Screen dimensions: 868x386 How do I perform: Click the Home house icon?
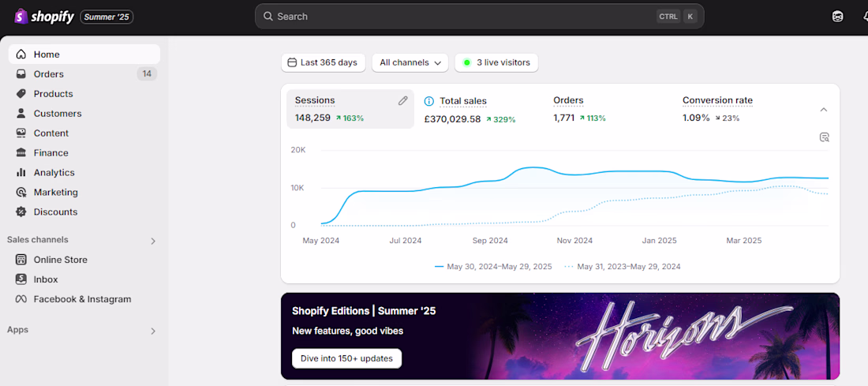[21, 54]
